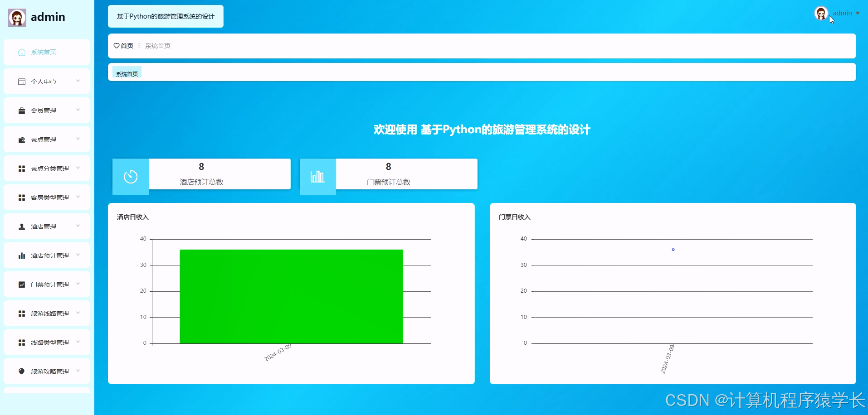Click the 景点管理 attraction icon
The width and height of the screenshot is (868, 415).
tap(21, 139)
